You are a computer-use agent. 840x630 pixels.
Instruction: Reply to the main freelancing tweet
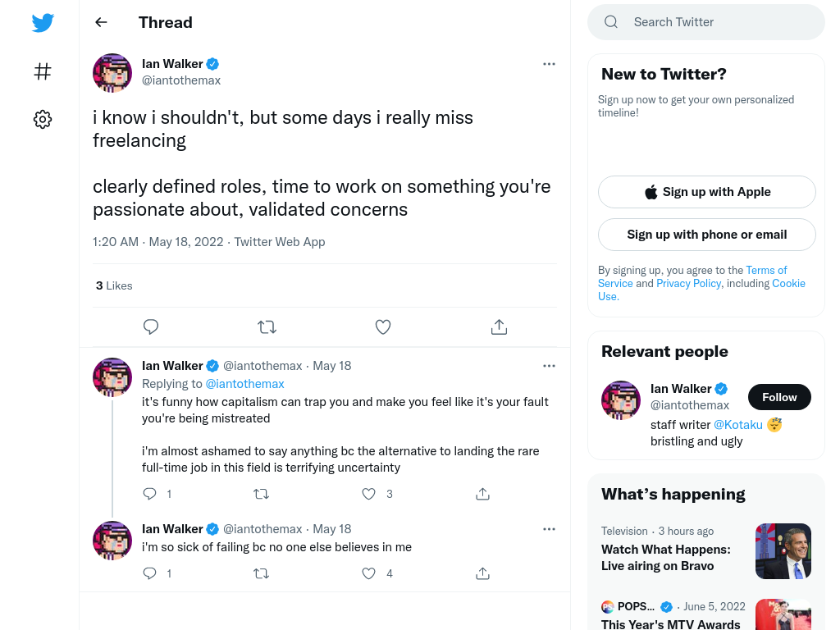click(151, 326)
